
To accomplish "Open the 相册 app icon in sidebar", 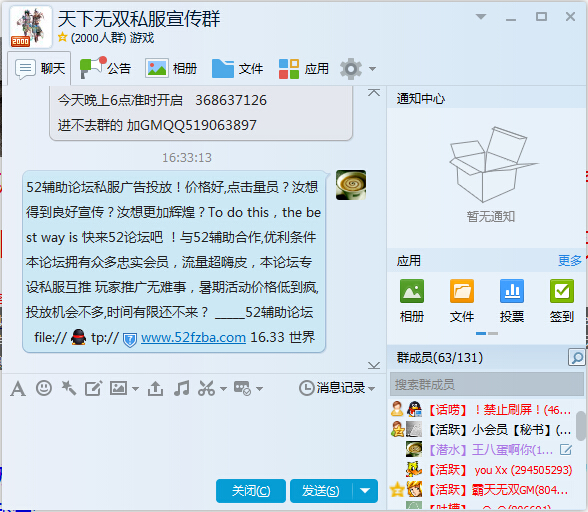I will 412,301.
